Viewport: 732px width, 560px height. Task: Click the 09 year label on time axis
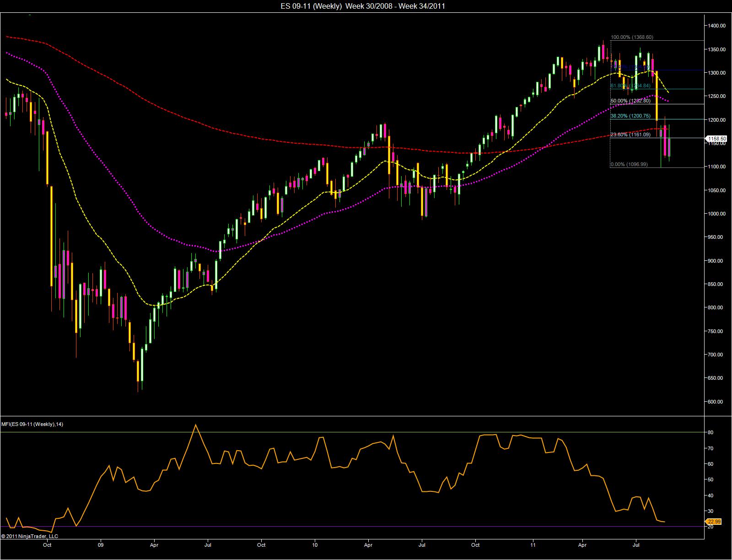(x=101, y=545)
